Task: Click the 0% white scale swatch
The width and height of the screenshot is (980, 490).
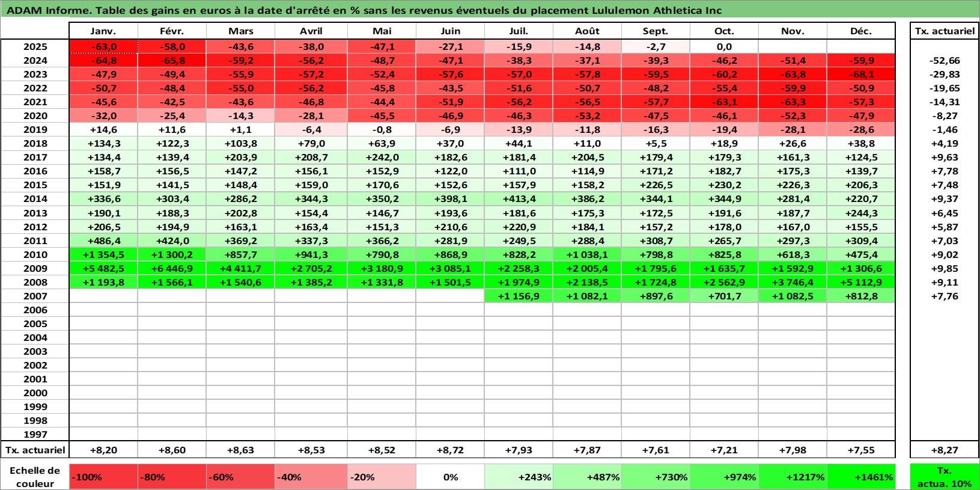Action: click(x=451, y=477)
